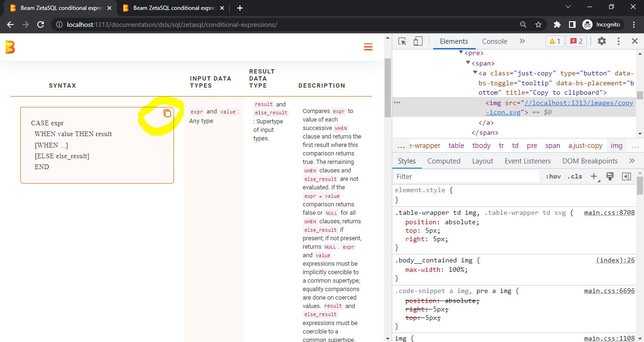Close the DevTools panel
Image resolution: width=644 pixels, height=342 pixels.
pyautogui.click(x=635, y=41)
